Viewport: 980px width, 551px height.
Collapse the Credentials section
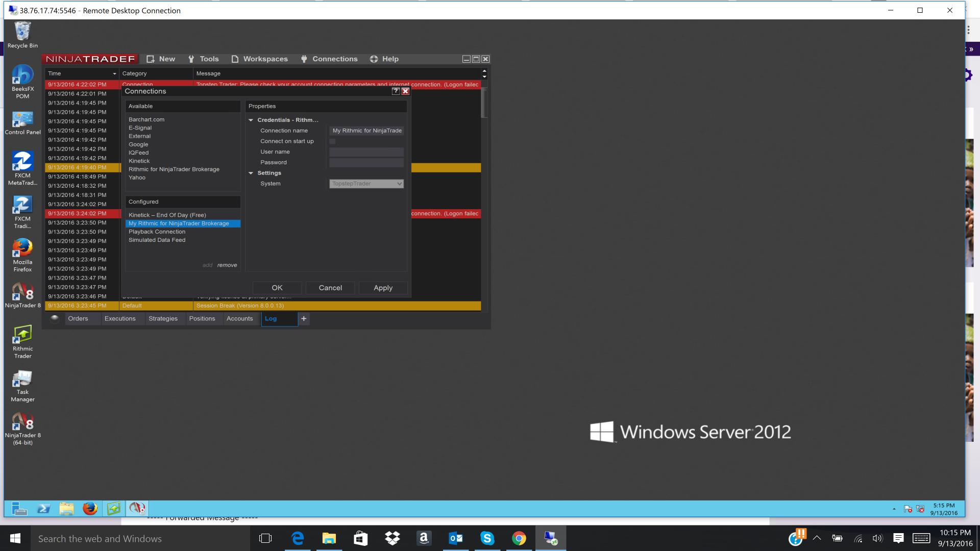(251, 120)
